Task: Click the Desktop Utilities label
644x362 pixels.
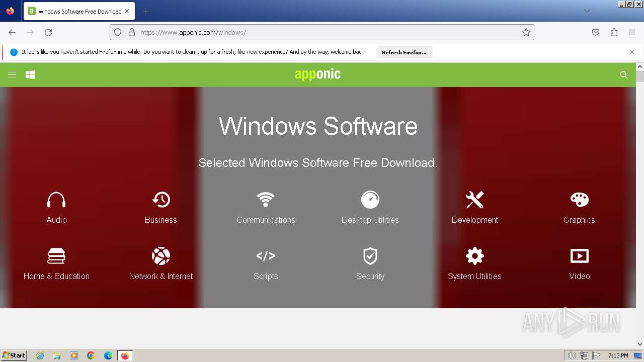Action: [x=370, y=220]
